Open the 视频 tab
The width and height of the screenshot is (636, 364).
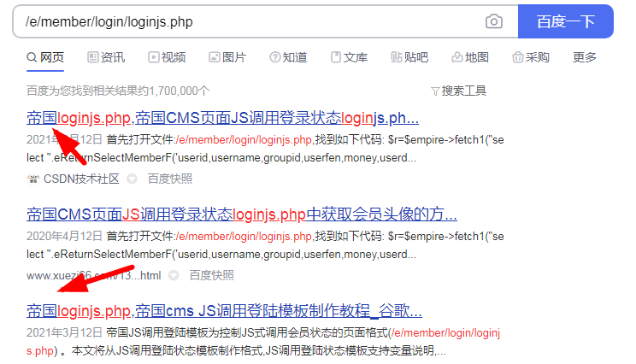tap(167, 57)
